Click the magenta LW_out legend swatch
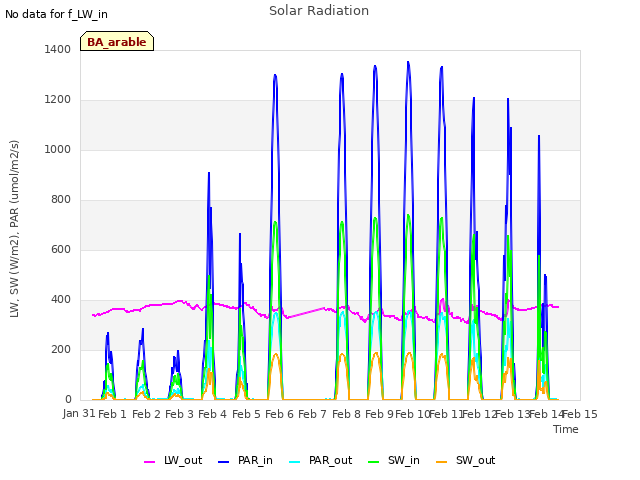This screenshot has height=480, width=640. click(x=149, y=462)
